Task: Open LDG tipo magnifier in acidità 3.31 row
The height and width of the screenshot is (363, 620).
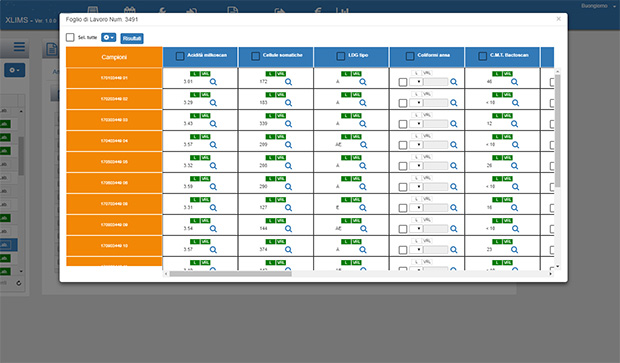Action: pyautogui.click(x=363, y=208)
